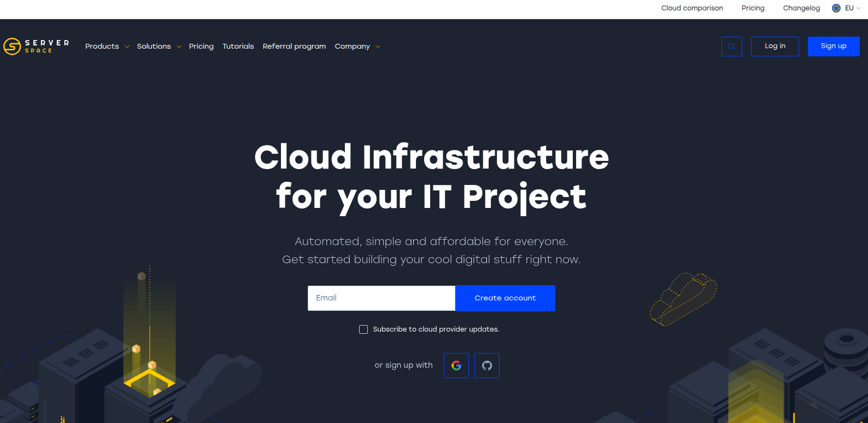Click the dotted cloud illustration
868x423 pixels.
[683, 299]
